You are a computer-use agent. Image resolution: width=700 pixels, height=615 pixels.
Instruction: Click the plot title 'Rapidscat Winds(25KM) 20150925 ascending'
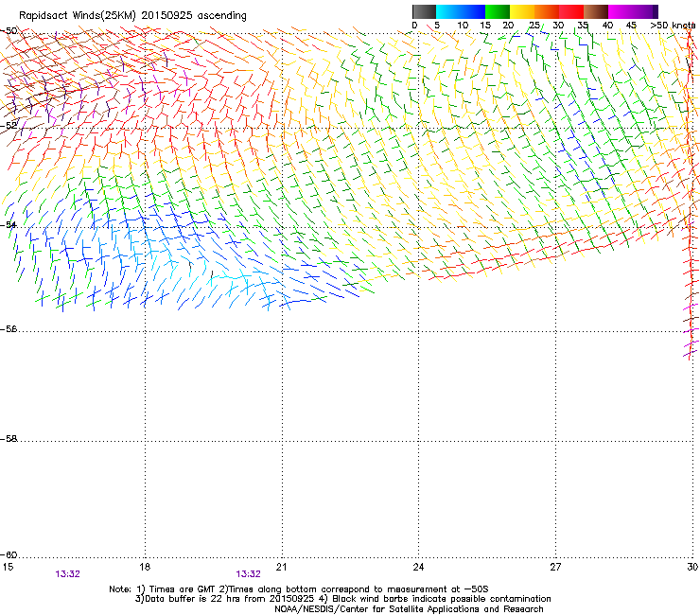[x=132, y=16]
